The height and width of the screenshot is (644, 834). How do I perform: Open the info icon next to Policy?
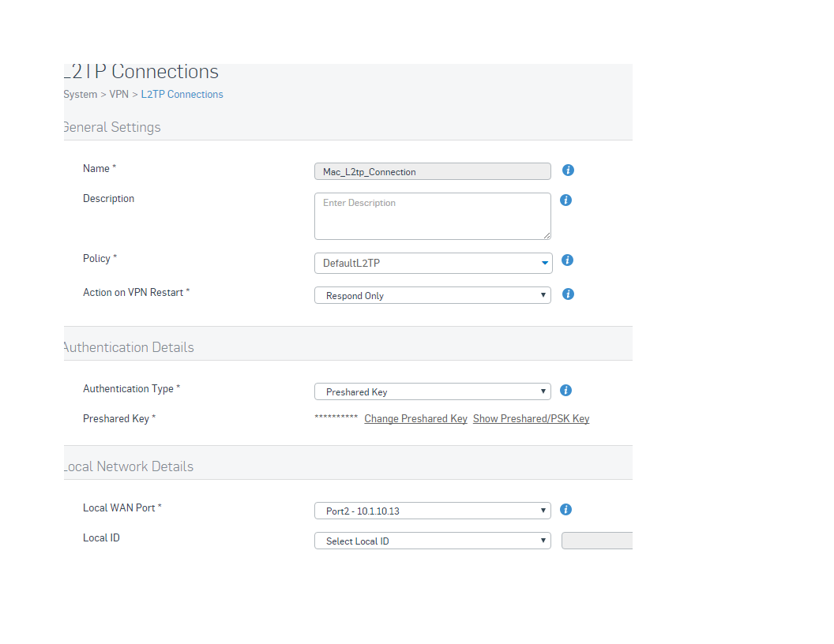(x=568, y=260)
